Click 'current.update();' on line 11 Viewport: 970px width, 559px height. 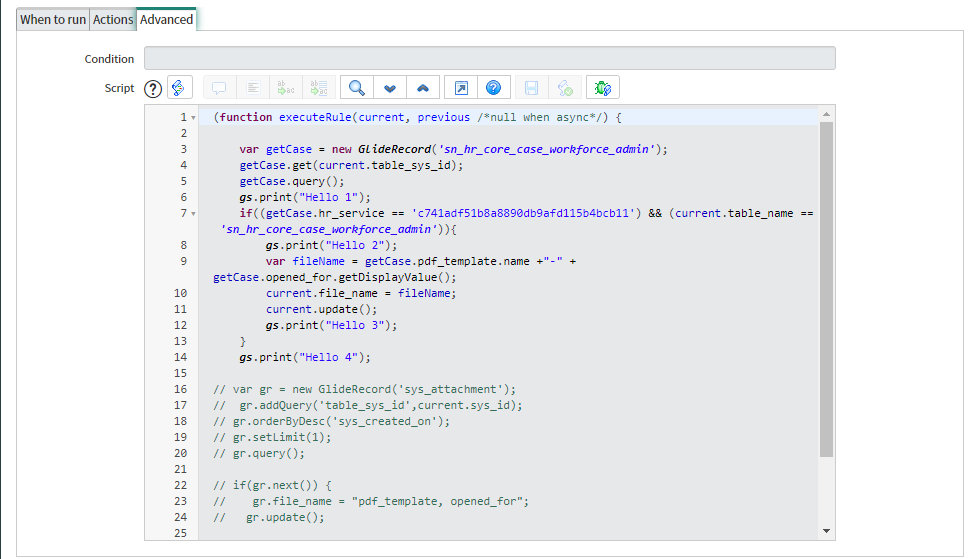point(322,310)
